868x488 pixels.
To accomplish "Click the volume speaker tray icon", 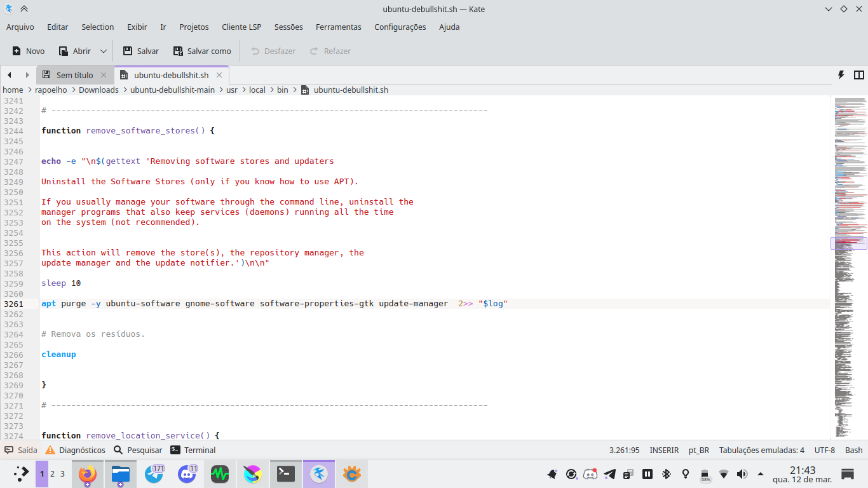I will click(742, 474).
